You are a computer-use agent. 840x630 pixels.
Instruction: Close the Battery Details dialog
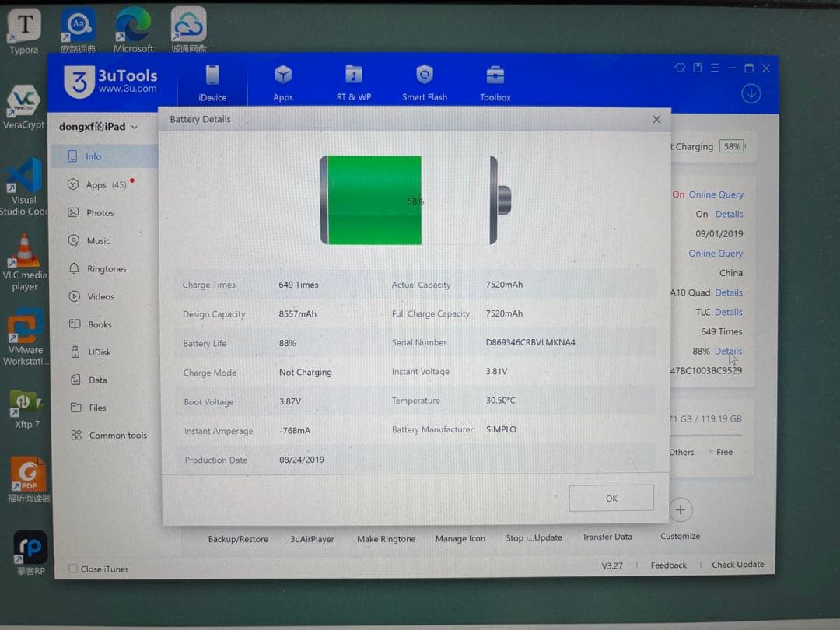[x=656, y=120]
